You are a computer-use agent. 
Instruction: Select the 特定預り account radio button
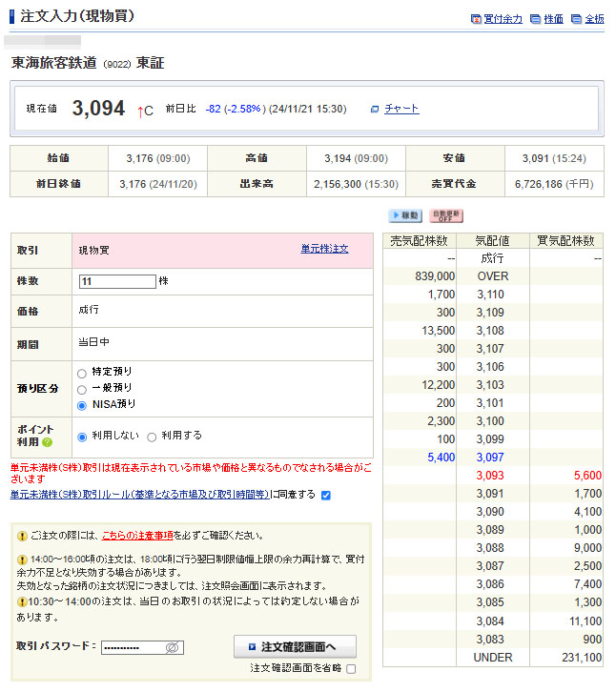click(82, 372)
